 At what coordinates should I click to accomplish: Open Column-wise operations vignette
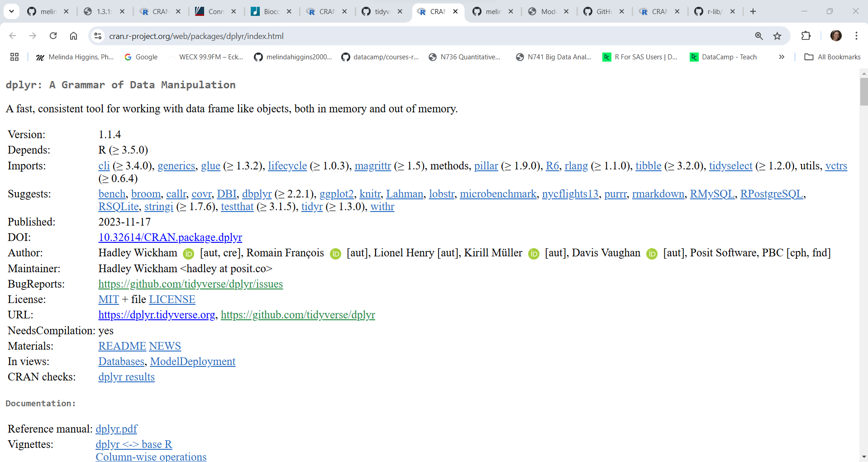tap(151, 457)
